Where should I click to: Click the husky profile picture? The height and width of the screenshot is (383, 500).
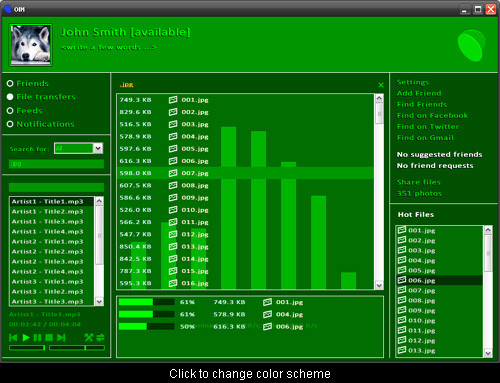click(x=31, y=45)
